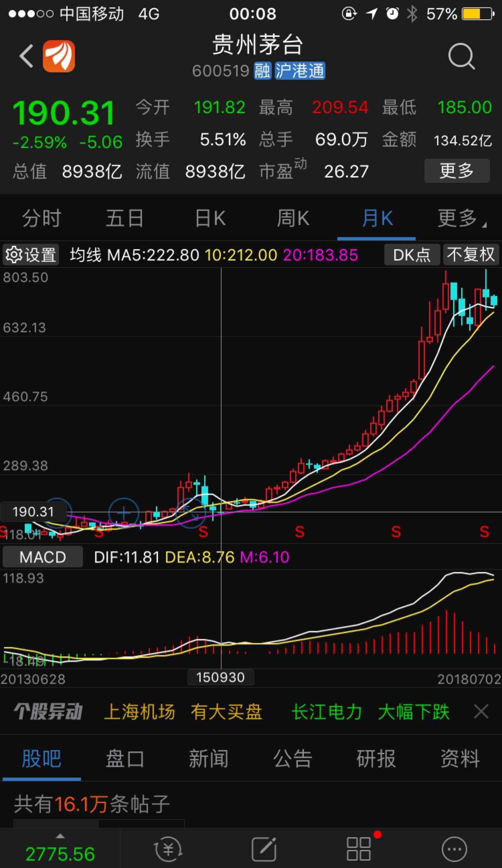Screen dimensions: 502x868
Task: Tap the 沪港通 badge
Action: (x=300, y=71)
